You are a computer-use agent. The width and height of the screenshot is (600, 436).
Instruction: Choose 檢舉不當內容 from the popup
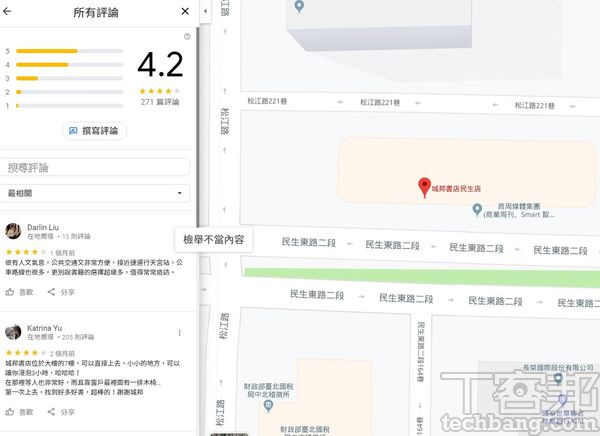pyautogui.click(x=214, y=240)
